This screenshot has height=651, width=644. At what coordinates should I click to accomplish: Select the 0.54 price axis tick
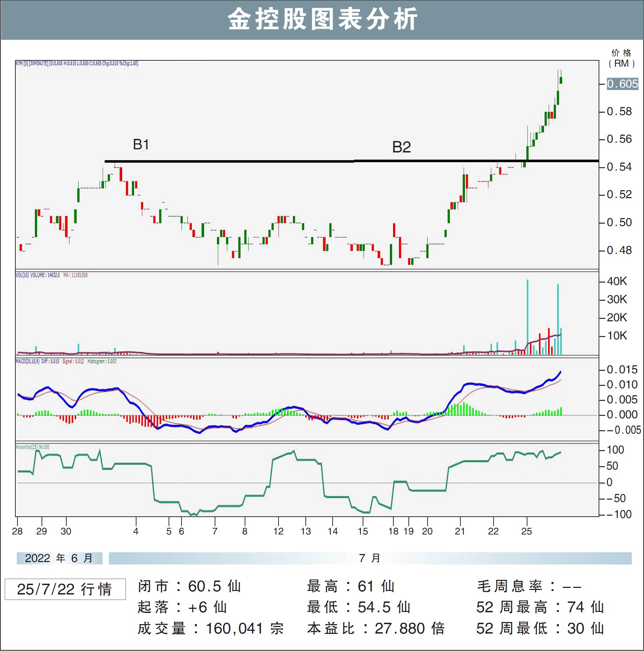[619, 167]
